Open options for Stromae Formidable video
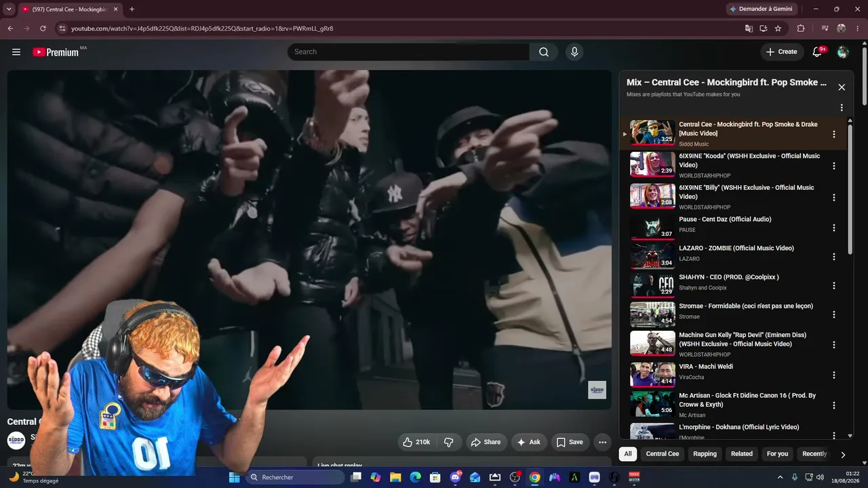Screen dimensions: 868x488 [x=834, y=314]
